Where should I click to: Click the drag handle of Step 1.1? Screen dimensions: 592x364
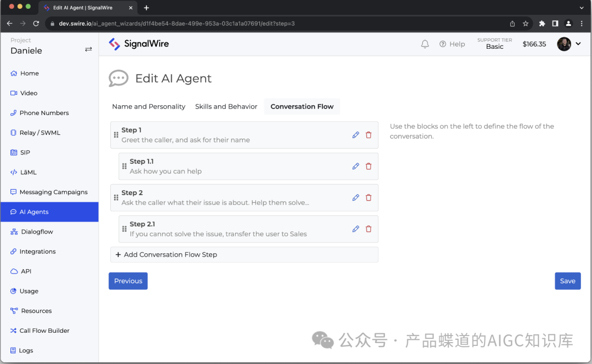click(124, 166)
